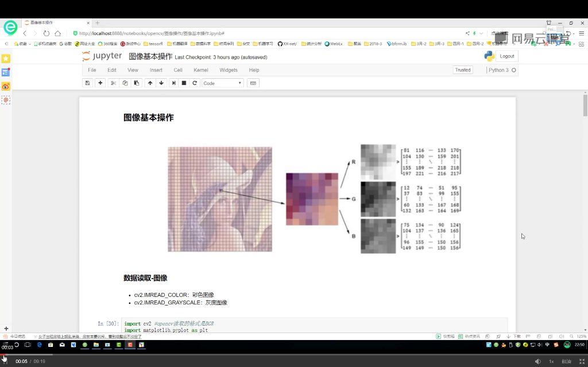This screenshot has height=367, width=588.
Task: Close the 图像基本操作 browser tab
Action: [88, 23]
